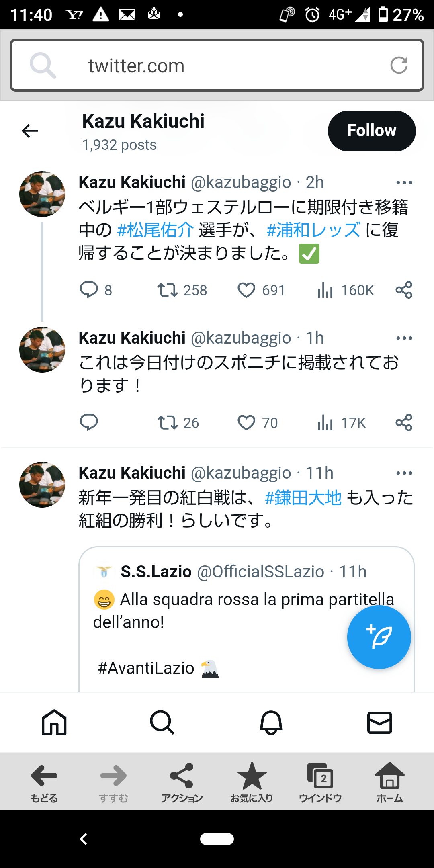Repost the post with 258 reposts
This screenshot has width=434, height=868.
click(x=168, y=290)
